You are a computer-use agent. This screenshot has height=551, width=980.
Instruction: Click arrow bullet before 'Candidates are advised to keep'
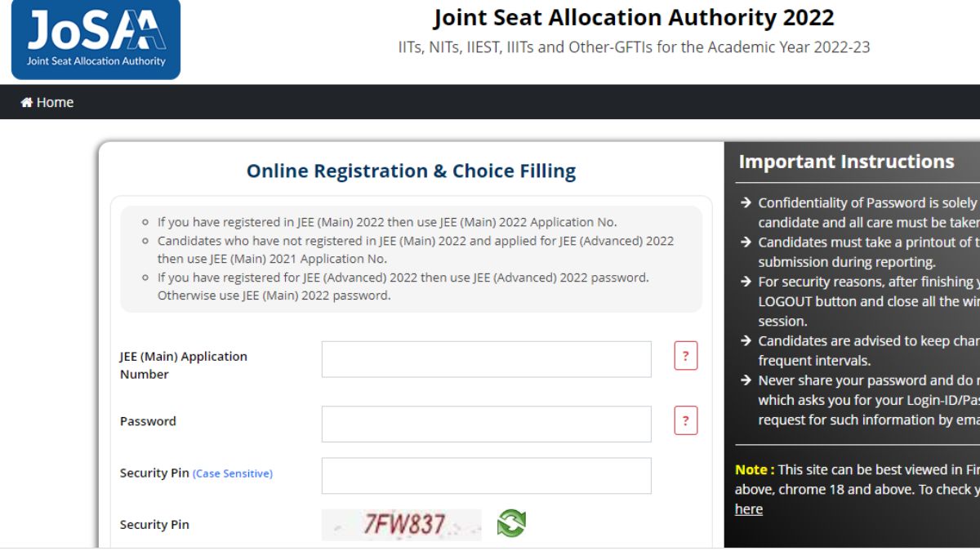[746, 341]
